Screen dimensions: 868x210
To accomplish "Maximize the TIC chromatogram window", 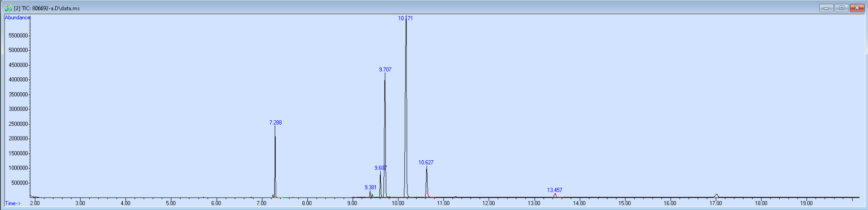I will (x=841, y=8).
